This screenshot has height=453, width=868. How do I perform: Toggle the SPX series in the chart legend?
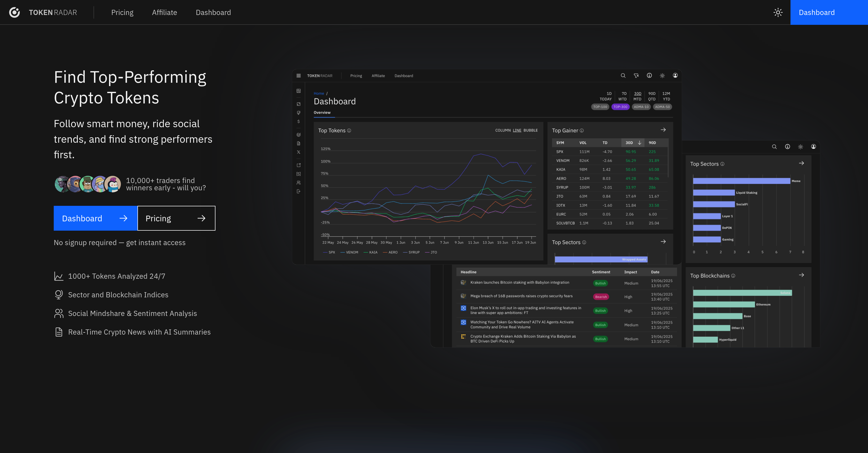pos(329,252)
